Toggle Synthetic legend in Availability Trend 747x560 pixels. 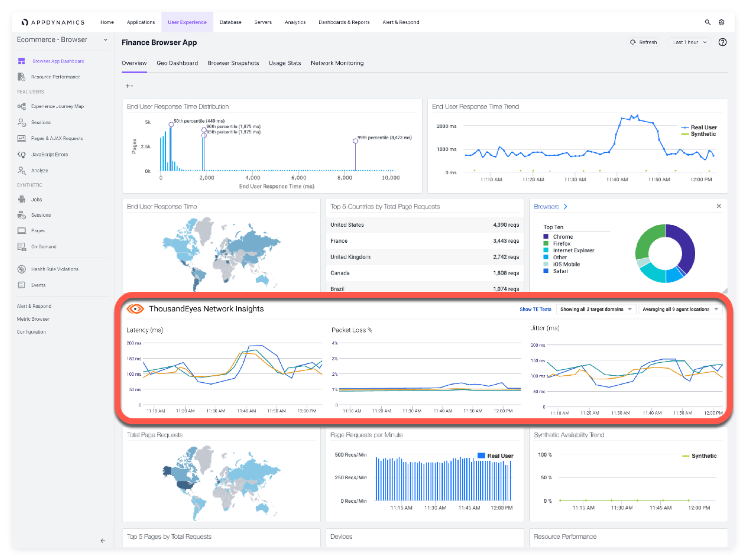pos(699,456)
